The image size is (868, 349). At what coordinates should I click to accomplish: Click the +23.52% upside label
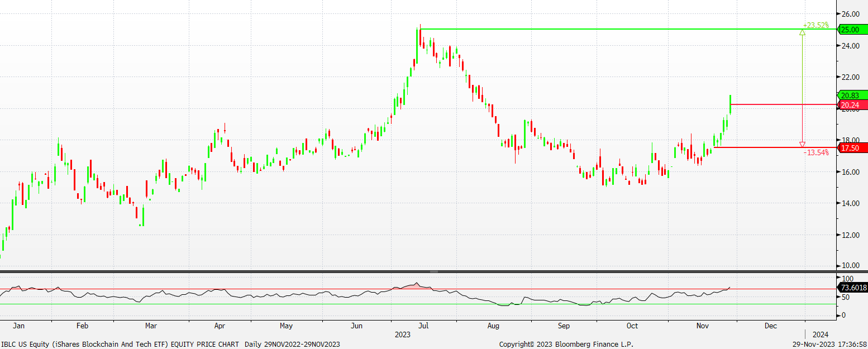pyautogui.click(x=816, y=25)
